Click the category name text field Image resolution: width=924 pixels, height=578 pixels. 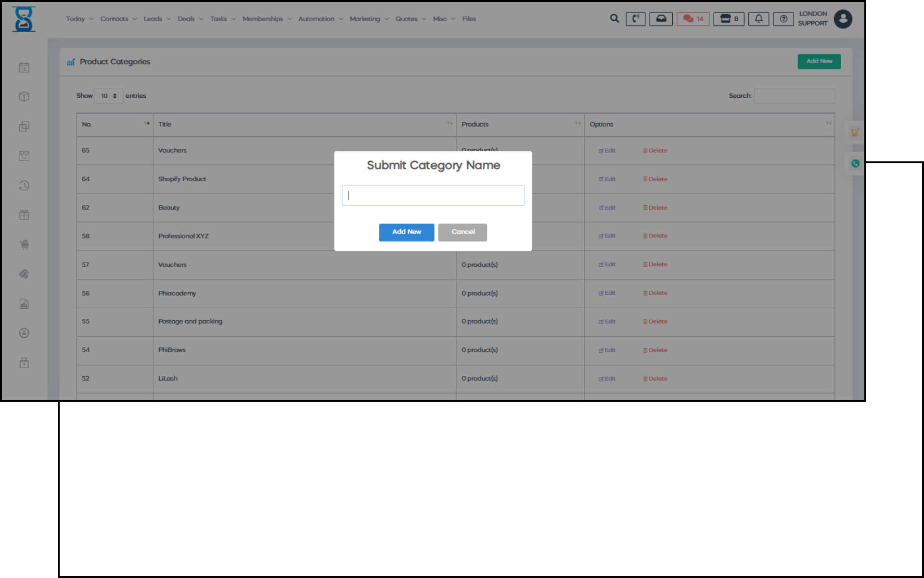pyautogui.click(x=433, y=196)
